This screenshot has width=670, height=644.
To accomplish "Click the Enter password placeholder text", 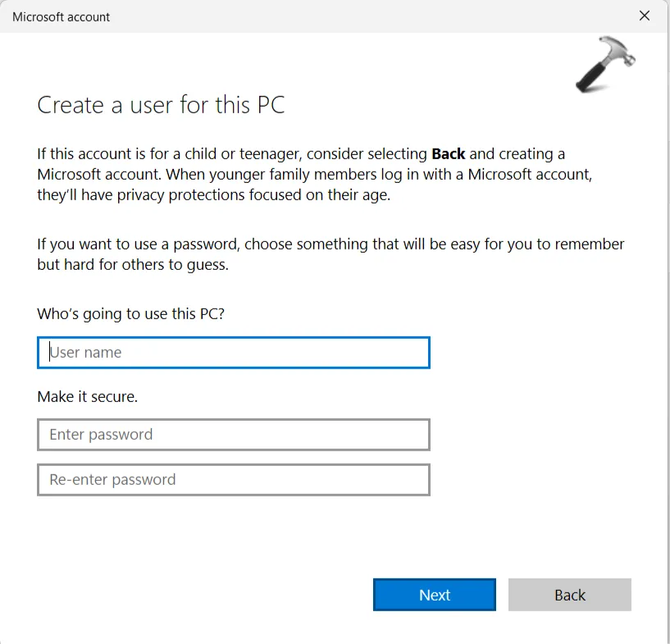I will tap(100, 434).
